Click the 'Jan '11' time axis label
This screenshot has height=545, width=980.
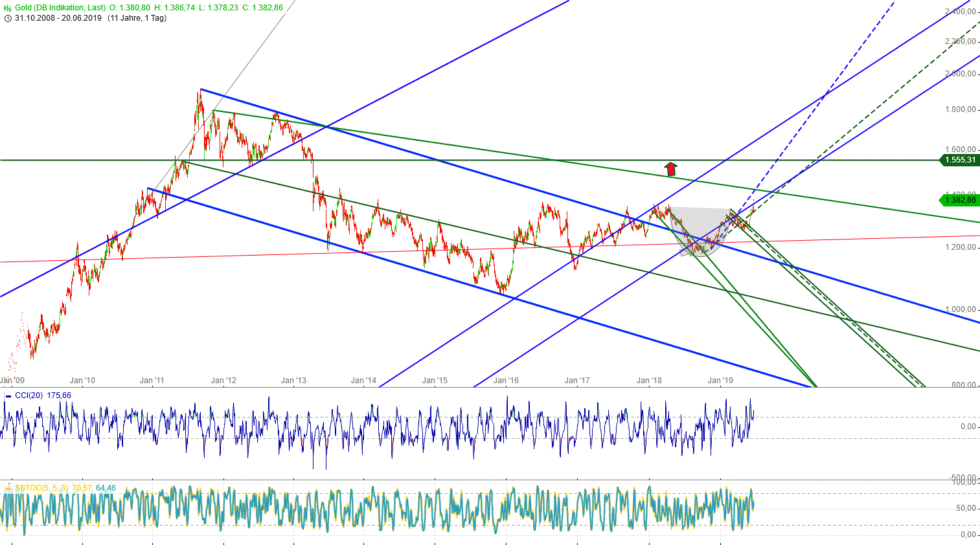(x=152, y=381)
